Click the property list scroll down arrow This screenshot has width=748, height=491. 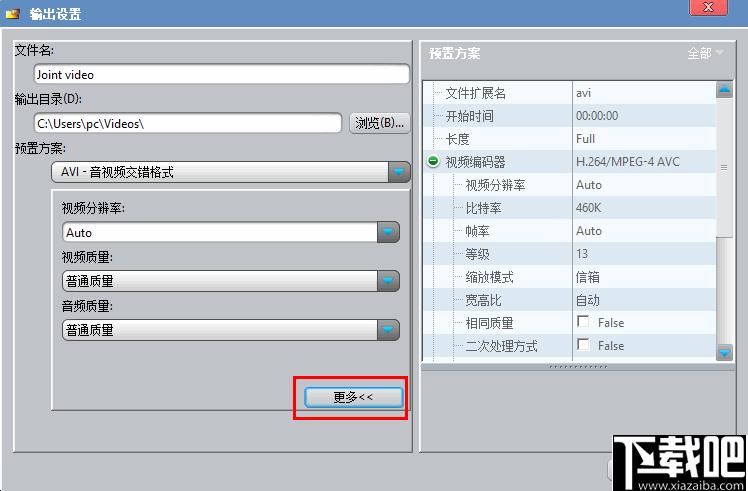click(x=725, y=352)
